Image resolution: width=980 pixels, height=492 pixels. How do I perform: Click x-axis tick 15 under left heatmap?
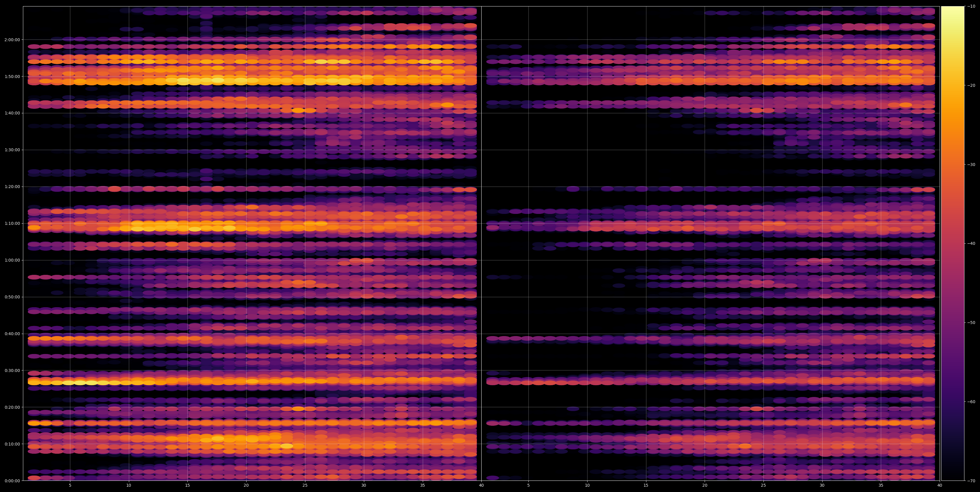(187, 486)
